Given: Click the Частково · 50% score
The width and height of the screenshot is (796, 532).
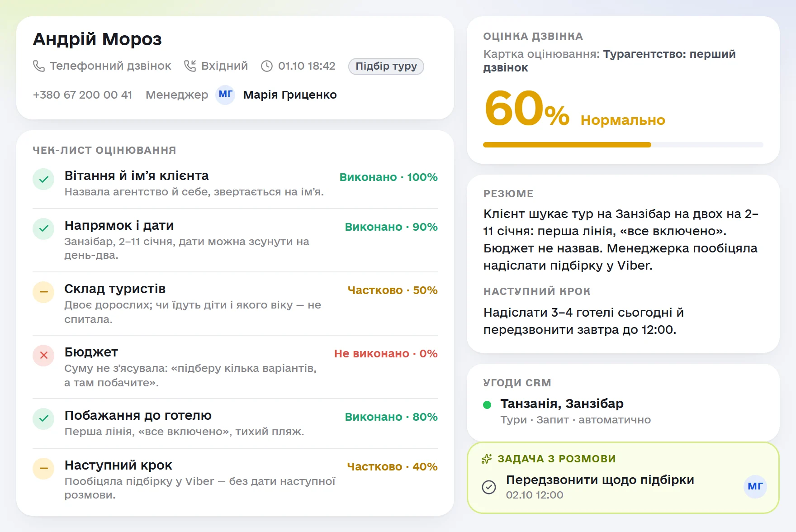Looking at the screenshot, I should (393, 290).
